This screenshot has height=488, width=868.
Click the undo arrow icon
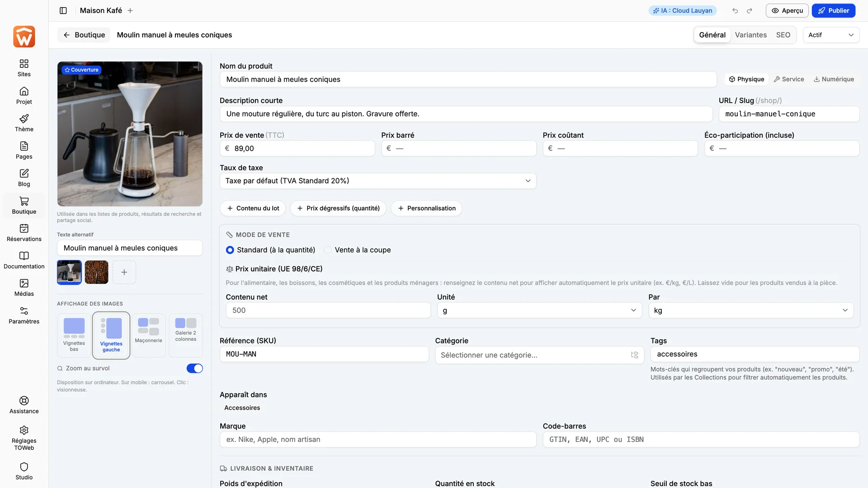point(735,10)
